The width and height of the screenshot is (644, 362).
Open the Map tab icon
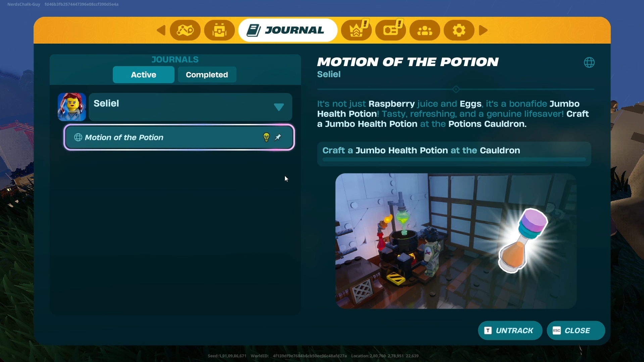pyautogui.click(x=185, y=31)
